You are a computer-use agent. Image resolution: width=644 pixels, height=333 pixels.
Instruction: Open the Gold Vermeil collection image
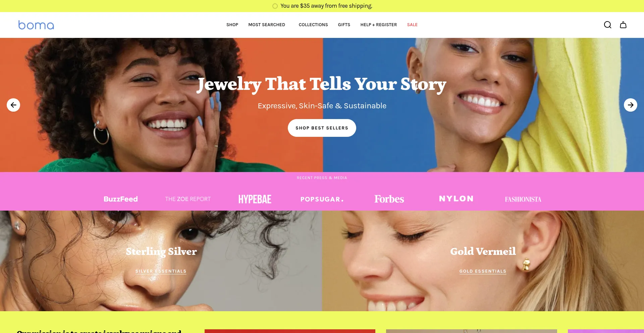coord(483,261)
